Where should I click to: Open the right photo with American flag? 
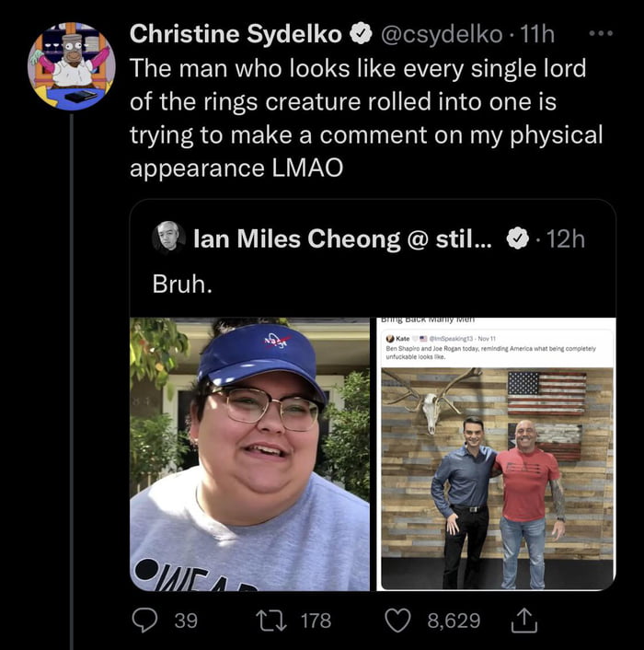coord(497,454)
